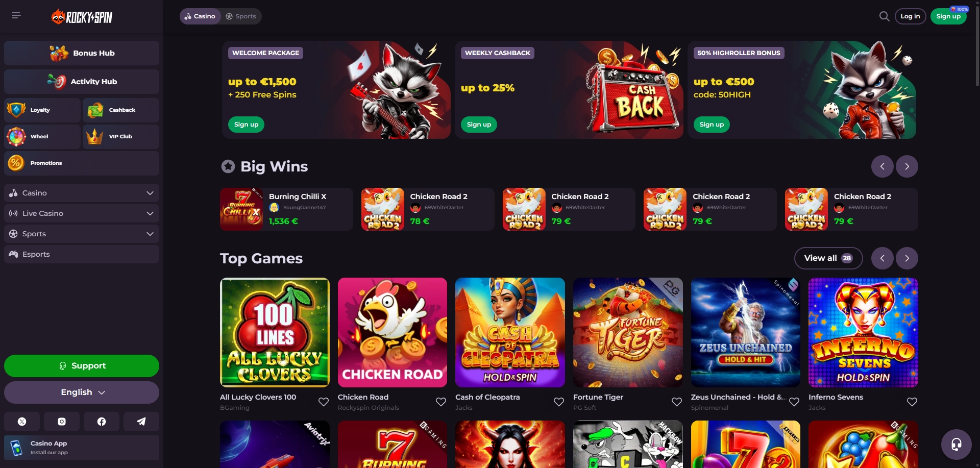
Task: Collapse the sidebar with the hamburger icon
Action: pyautogui.click(x=16, y=15)
